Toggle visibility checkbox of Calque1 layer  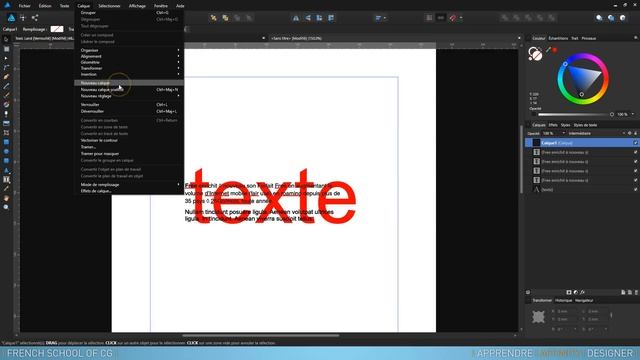(x=636, y=143)
